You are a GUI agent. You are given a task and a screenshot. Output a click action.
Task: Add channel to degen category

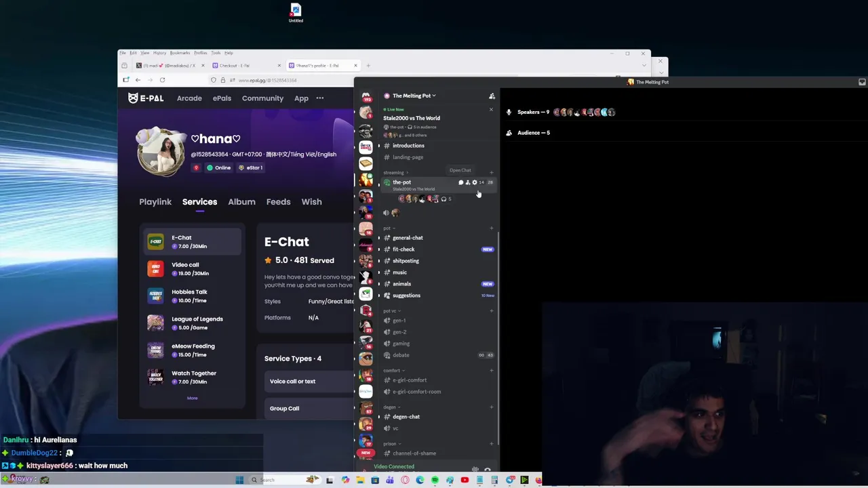click(492, 407)
